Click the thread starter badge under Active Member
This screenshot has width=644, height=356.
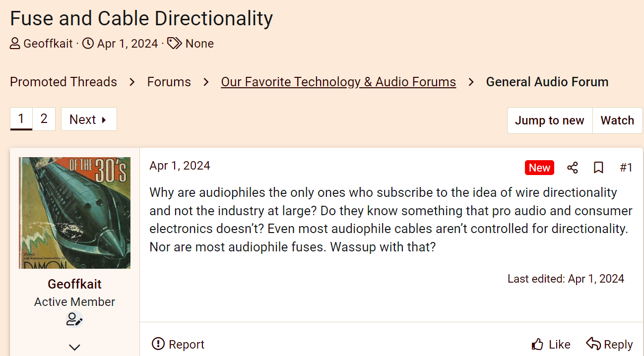click(74, 319)
